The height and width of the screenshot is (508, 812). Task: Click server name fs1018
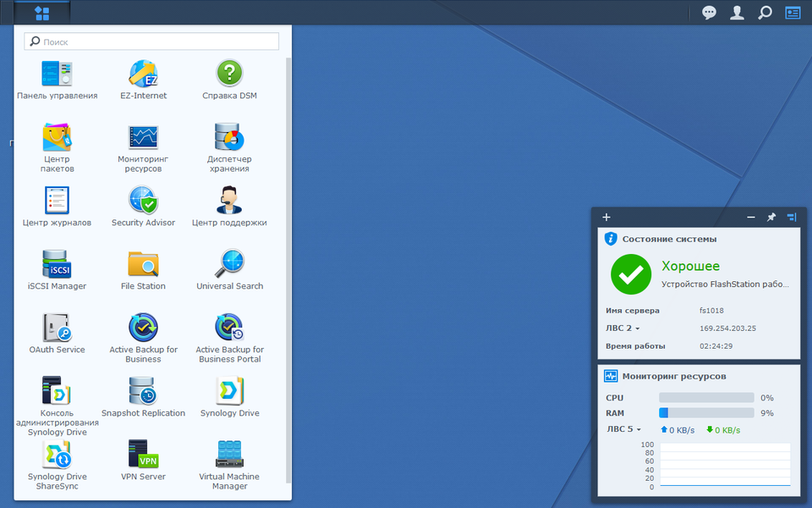[x=711, y=311]
